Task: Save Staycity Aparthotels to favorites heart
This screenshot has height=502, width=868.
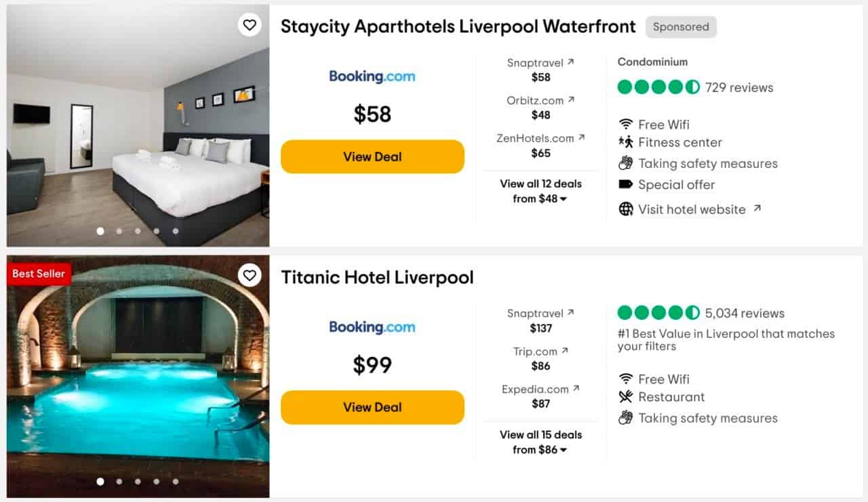Action: [x=250, y=25]
